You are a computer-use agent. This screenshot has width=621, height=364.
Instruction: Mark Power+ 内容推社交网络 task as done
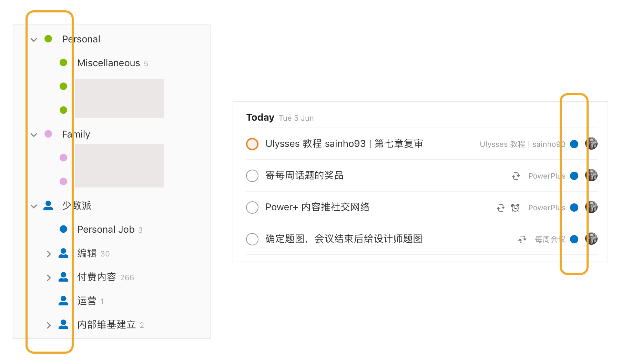point(252,208)
